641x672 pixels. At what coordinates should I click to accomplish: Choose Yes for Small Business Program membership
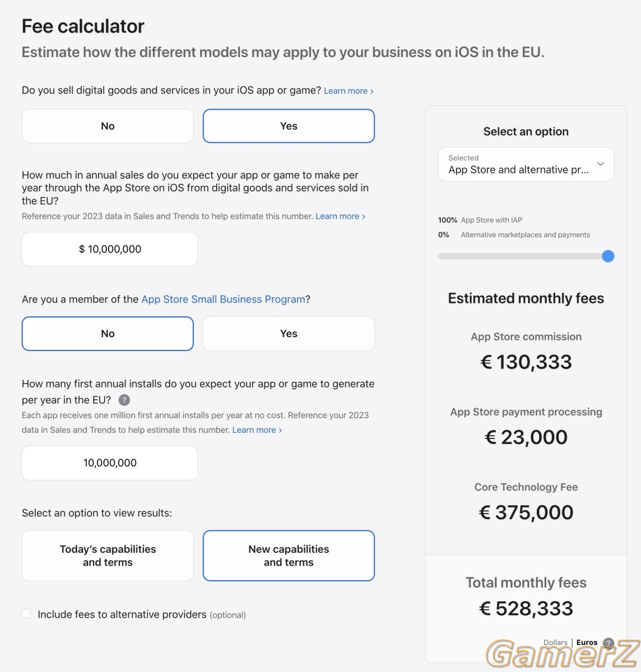pyautogui.click(x=289, y=334)
